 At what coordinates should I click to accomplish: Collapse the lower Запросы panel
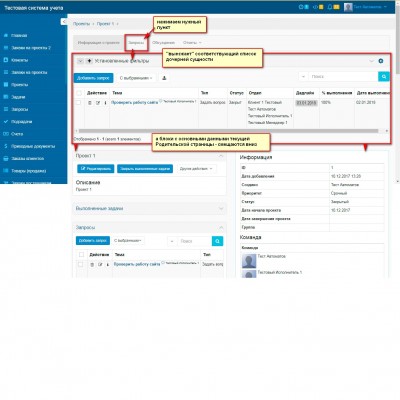click(x=221, y=228)
